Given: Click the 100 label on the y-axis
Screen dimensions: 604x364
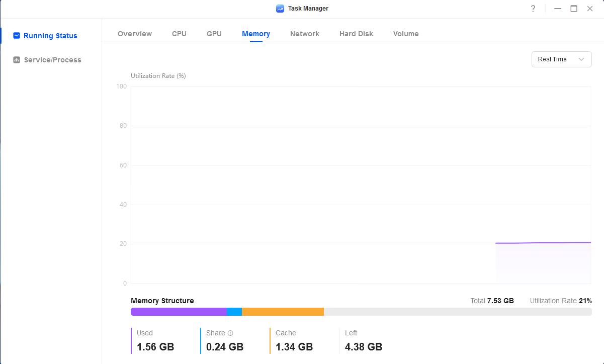Looking at the screenshot, I should click(x=121, y=86).
